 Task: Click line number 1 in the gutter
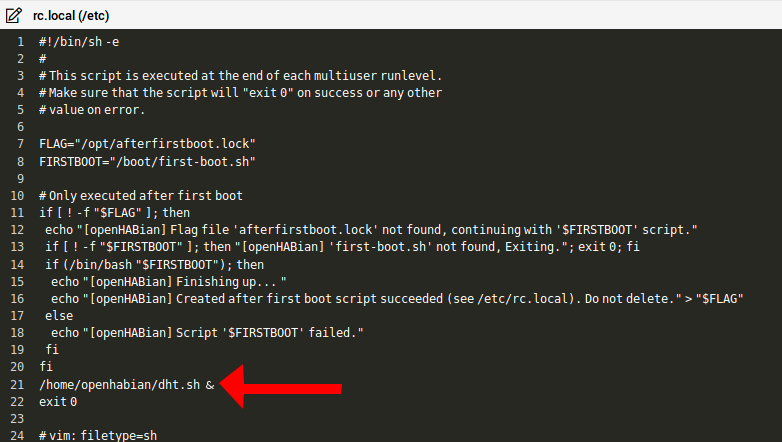20,41
